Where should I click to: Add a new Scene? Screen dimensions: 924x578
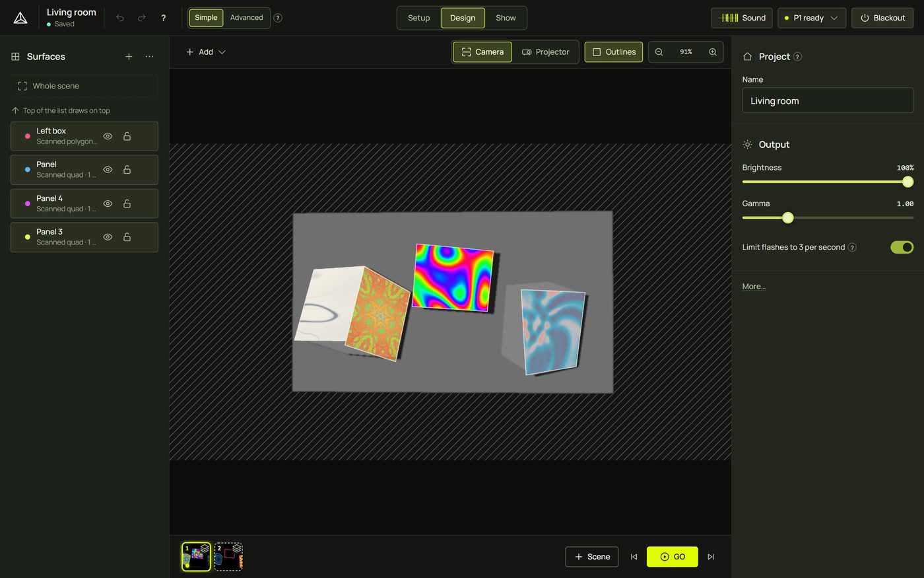click(x=592, y=557)
